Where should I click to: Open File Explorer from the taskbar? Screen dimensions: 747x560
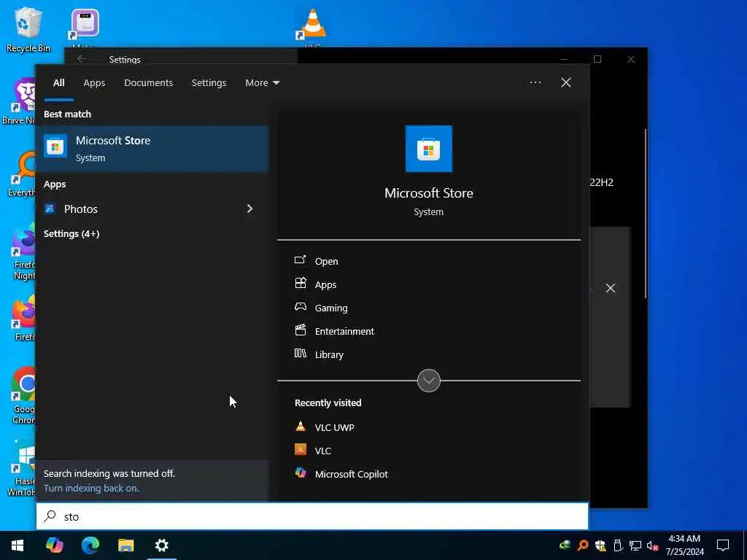point(125,545)
